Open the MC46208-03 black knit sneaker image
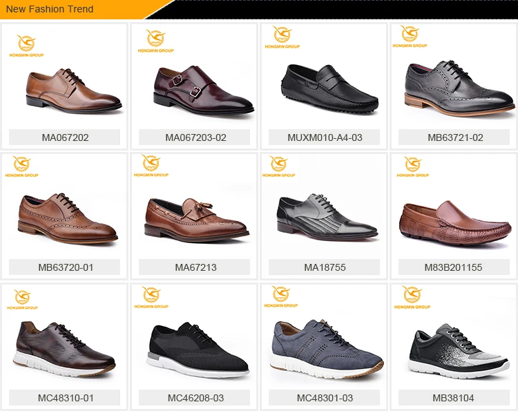This screenshot has height=420, width=518. pyautogui.click(x=198, y=350)
